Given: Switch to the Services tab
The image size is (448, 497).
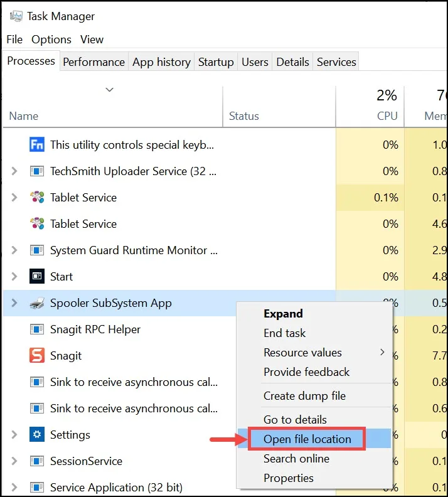Looking at the screenshot, I should [x=336, y=61].
